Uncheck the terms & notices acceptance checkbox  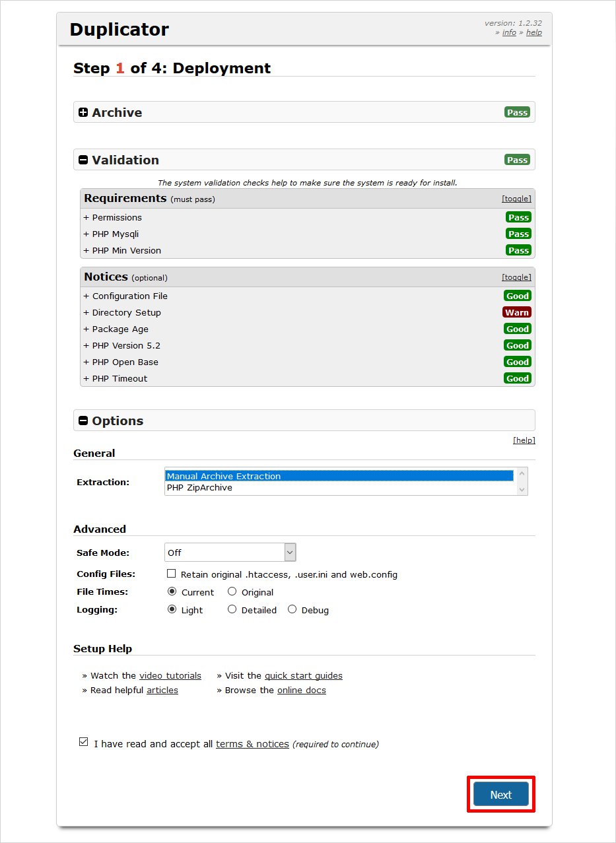click(83, 742)
